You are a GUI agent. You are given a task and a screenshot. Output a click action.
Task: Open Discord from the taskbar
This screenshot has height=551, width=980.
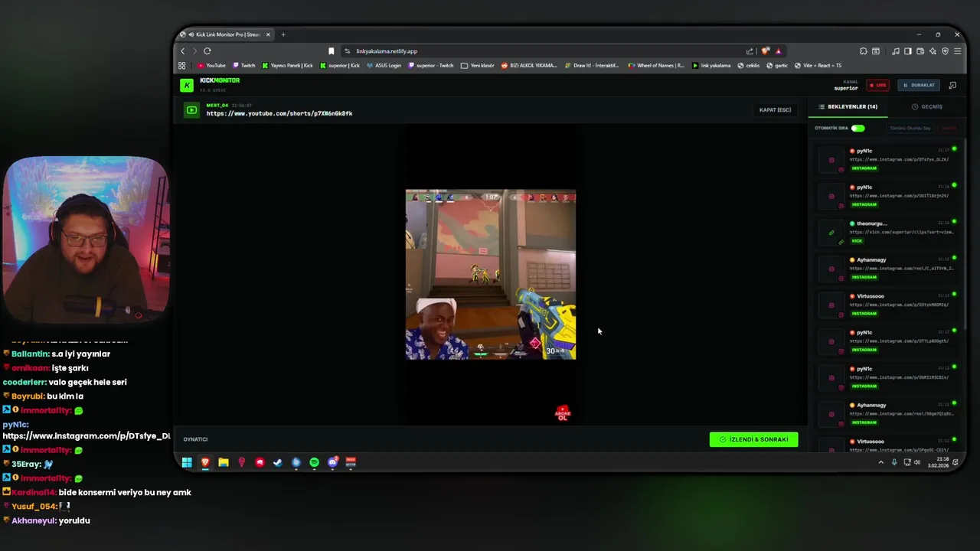pyautogui.click(x=333, y=462)
